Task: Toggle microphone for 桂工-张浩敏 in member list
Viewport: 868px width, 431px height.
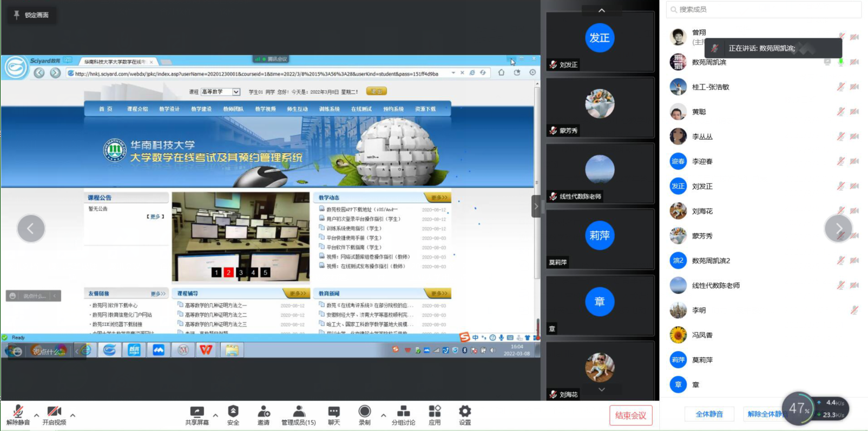Action: (x=840, y=87)
